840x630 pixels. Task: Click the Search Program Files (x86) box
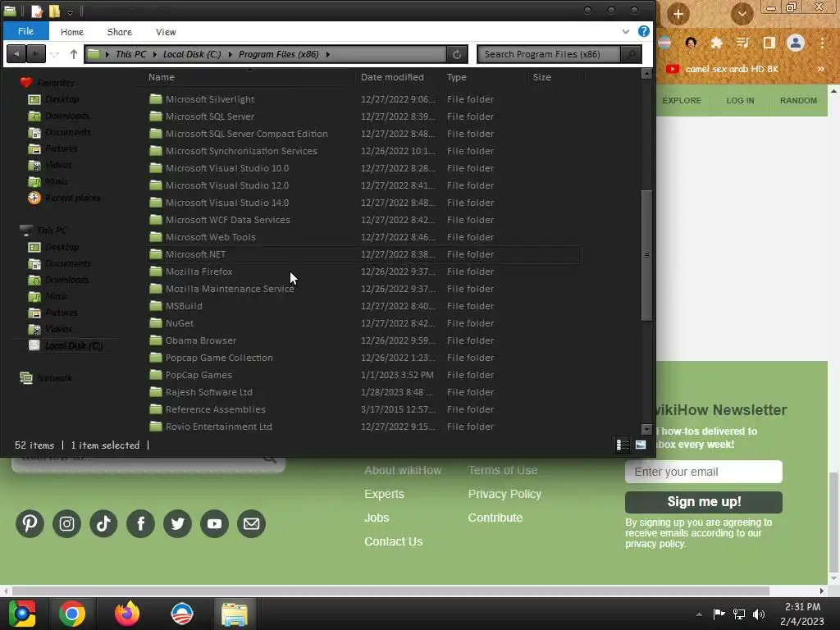click(549, 54)
